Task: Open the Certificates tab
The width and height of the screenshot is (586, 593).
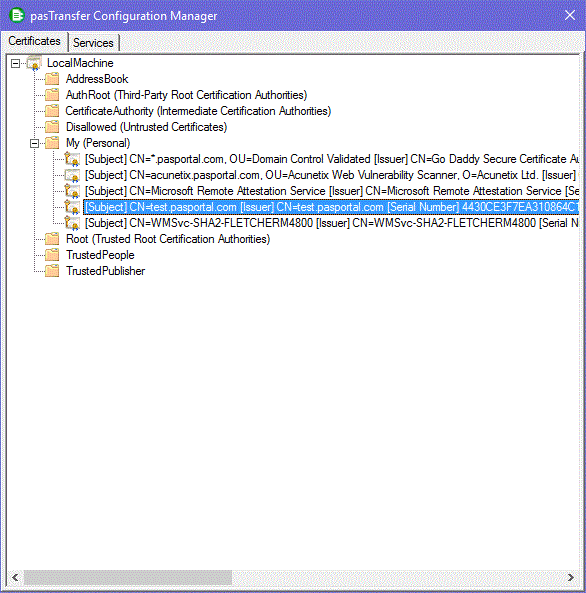Action: 34,41
